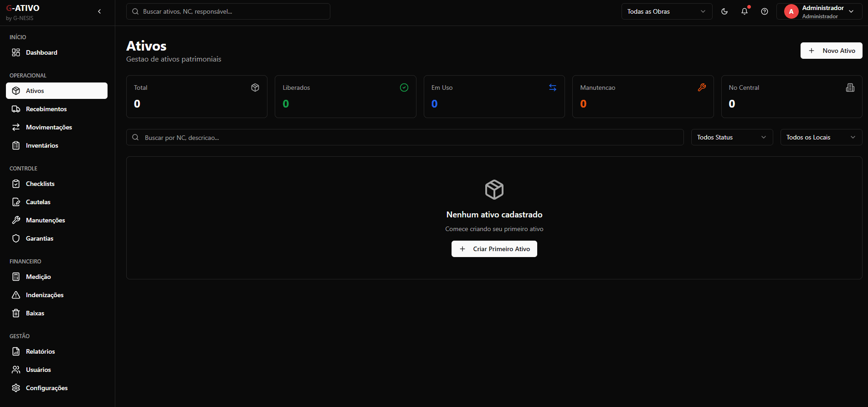This screenshot has height=407, width=868.
Task: Click the wrench icon in Manutencao card
Action: pos(702,88)
